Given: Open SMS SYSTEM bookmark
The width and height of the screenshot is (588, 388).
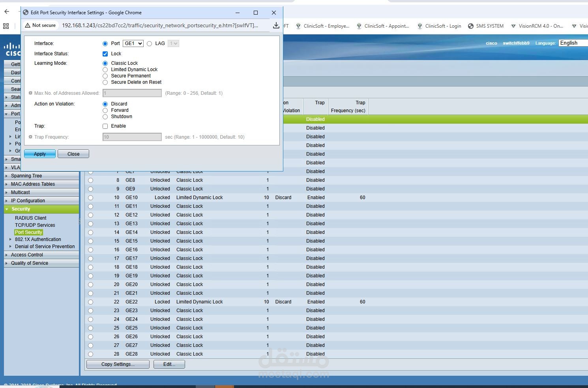Looking at the screenshot, I should [486, 26].
